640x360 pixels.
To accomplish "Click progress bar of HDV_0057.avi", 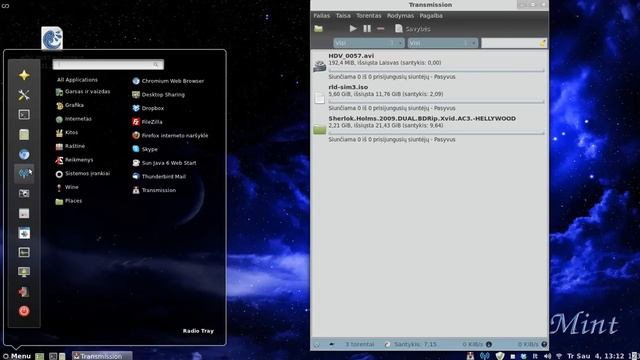I will 436,70.
